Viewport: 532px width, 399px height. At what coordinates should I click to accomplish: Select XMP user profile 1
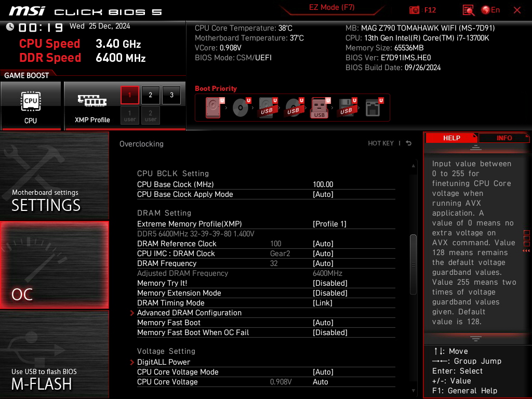[129, 116]
